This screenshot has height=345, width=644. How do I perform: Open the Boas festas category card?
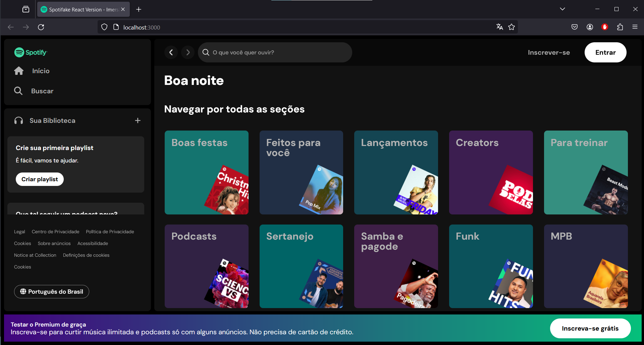207,172
